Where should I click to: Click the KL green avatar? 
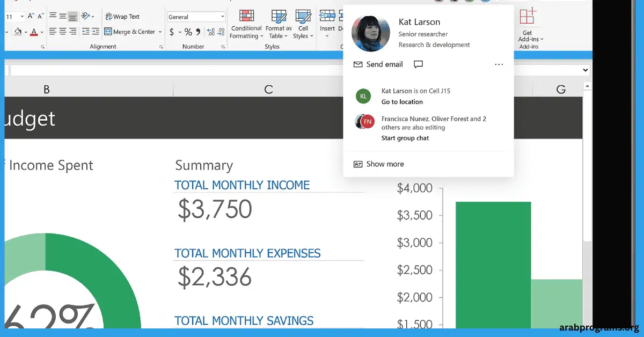pos(363,96)
